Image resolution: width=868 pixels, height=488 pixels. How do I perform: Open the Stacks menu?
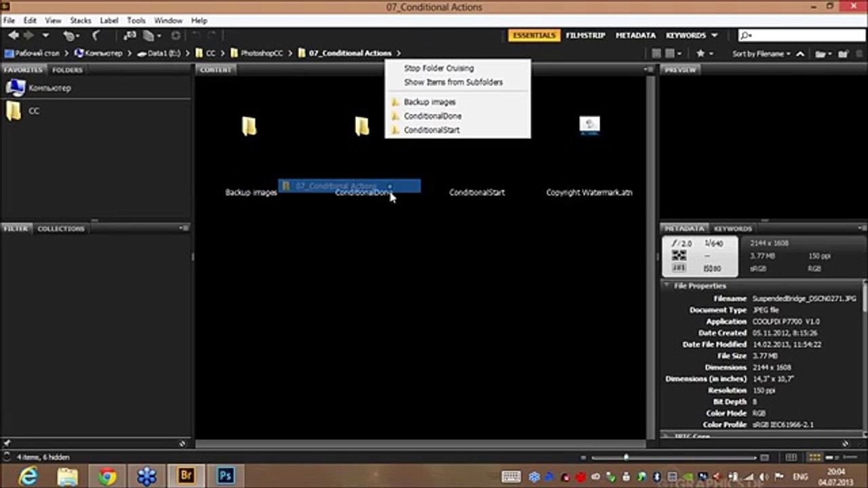click(x=81, y=20)
